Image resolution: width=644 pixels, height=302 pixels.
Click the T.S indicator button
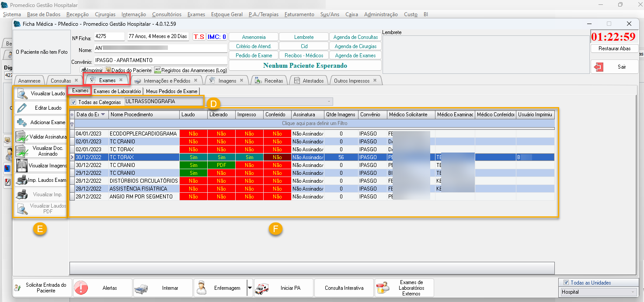[x=199, y=37]
